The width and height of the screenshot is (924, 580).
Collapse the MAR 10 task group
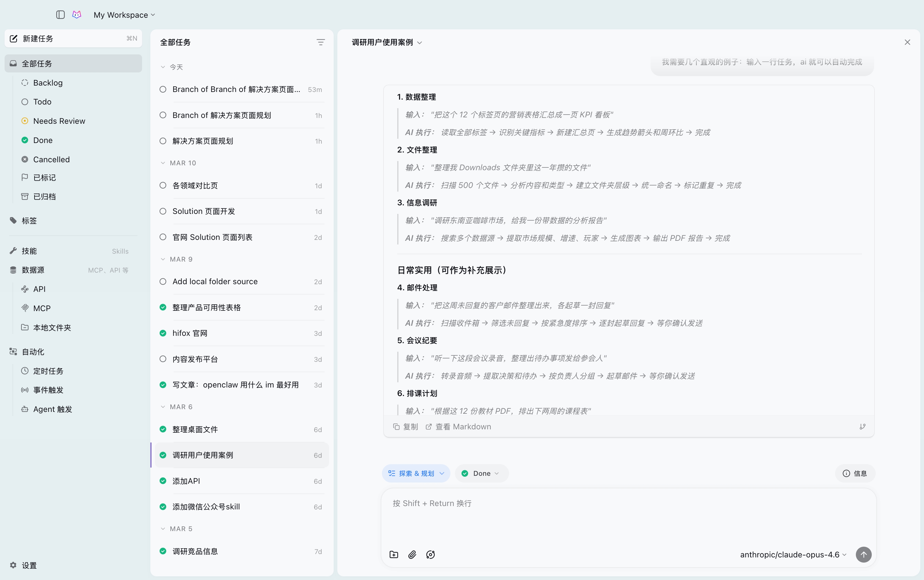[x=163, y=163]
